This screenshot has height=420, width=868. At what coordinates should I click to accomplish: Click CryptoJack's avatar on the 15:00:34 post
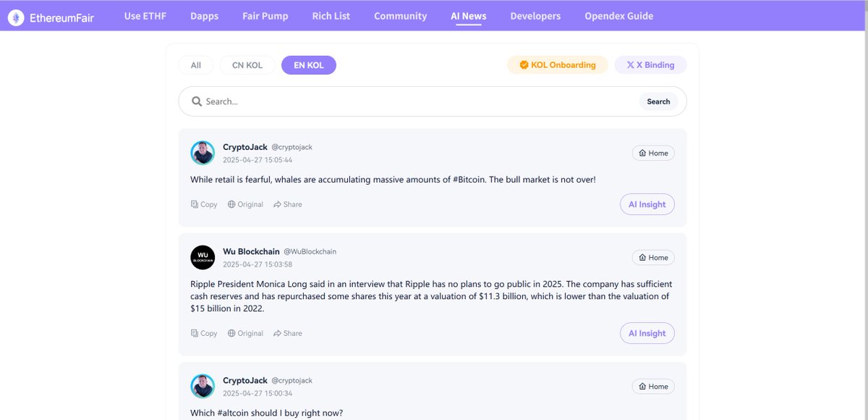point(203,386)
